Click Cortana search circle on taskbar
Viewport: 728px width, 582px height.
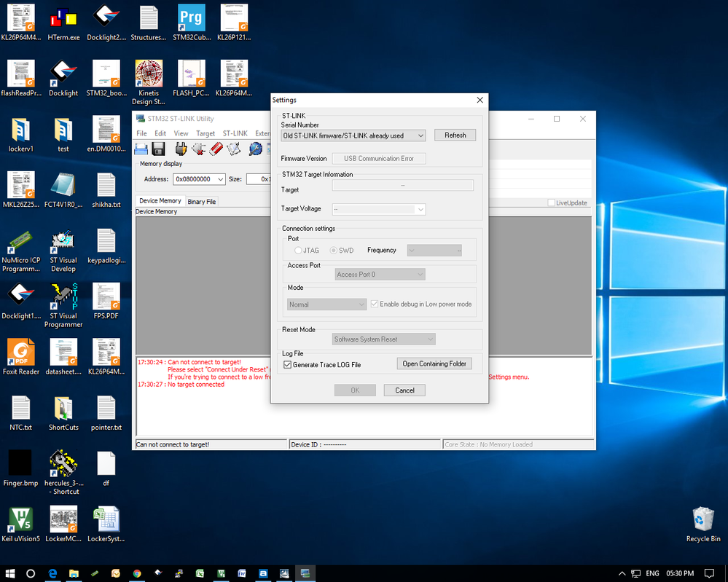tap(31, 573)
